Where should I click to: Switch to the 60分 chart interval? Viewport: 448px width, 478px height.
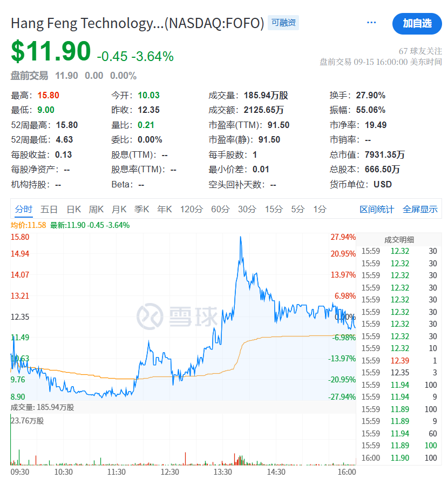pyautogui.click(x=220, y=210)
